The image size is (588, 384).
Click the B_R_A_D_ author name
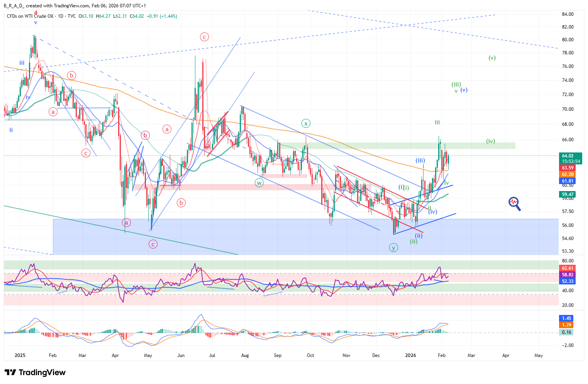pyautogui.click(x=14, y=6)
